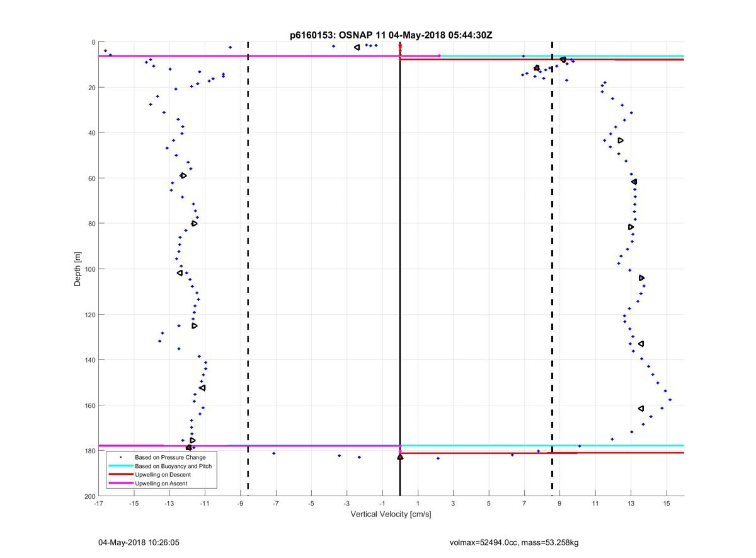Click the triangle marker near 3 m depth, velocity -2.5
The image size is (756, 558).
pyautogui.click(x=357, y=47)
